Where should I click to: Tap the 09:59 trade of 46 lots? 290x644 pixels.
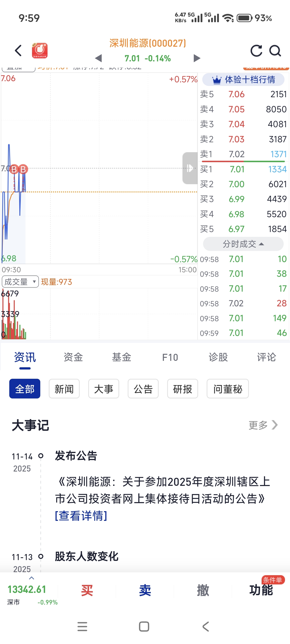coord(243,333)
